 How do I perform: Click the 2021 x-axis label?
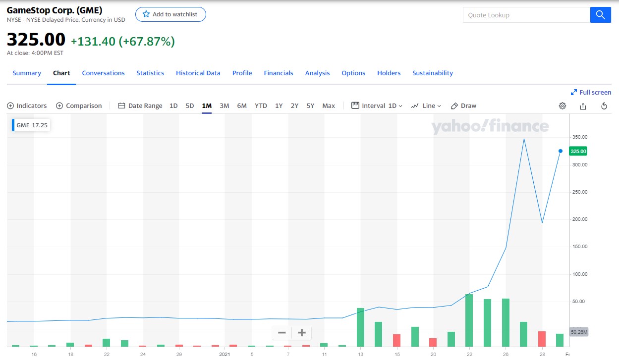(x=225, y=355)
